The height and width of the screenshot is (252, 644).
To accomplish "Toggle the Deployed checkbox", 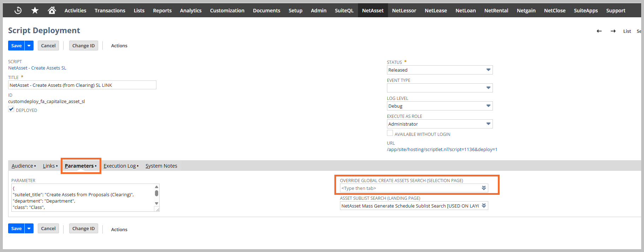I will coord(11,109).
